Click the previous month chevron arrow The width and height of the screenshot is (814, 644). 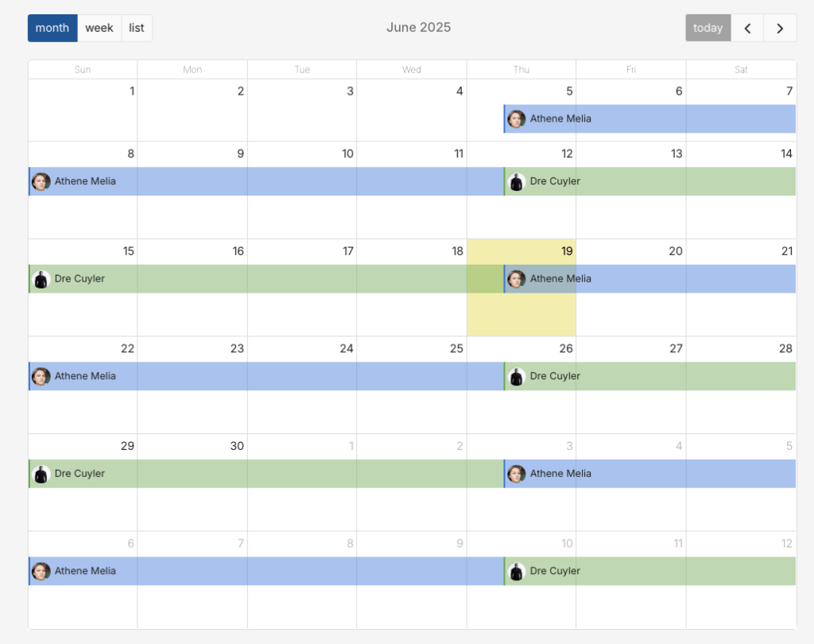[x=747, y=28]
